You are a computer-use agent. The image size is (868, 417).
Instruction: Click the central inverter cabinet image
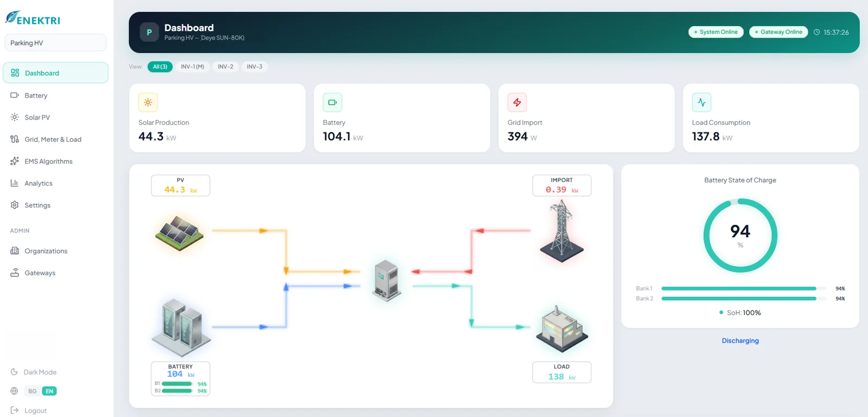click(x=387, y=280)
